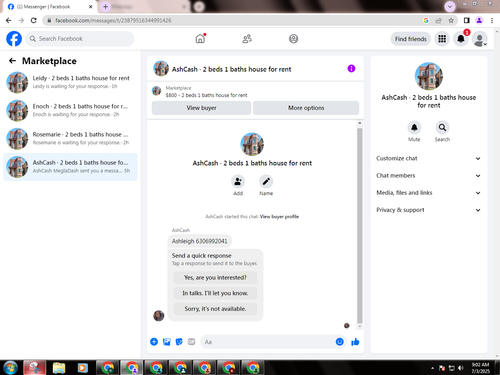The height and width of the screenshot is (375, 500).
Task: Go to the Home feed icon
Action: (200, 39)
